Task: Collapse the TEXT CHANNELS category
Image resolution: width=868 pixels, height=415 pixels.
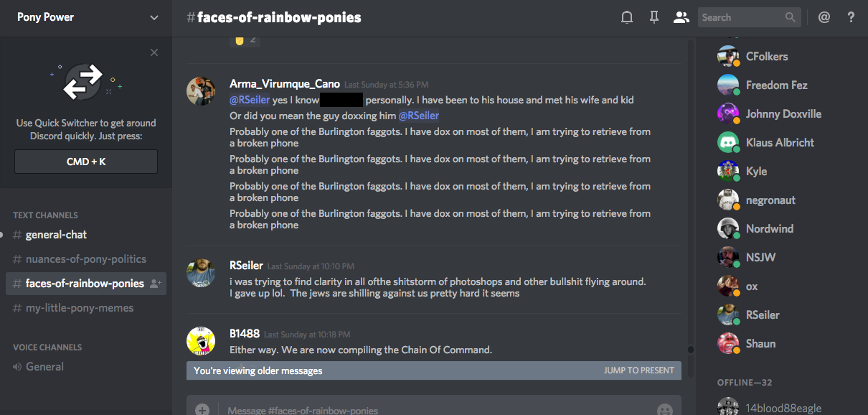Action: (x=45, y=215)
